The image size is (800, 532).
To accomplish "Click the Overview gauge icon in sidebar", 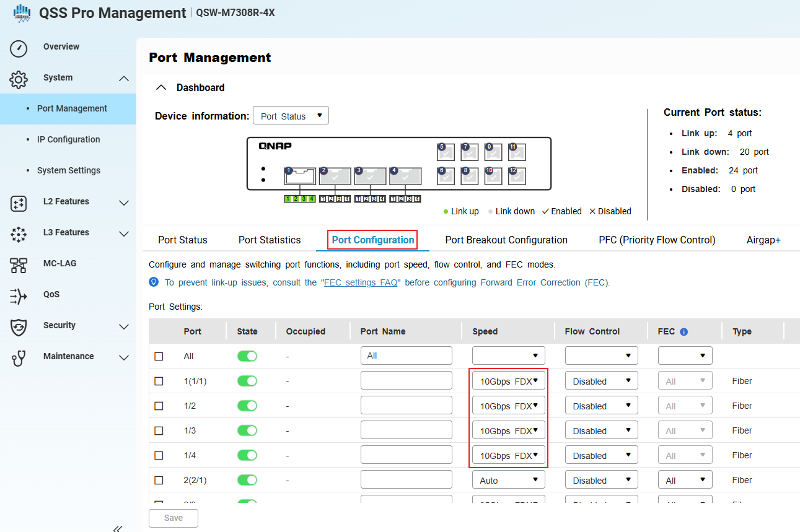I will 19,48.
